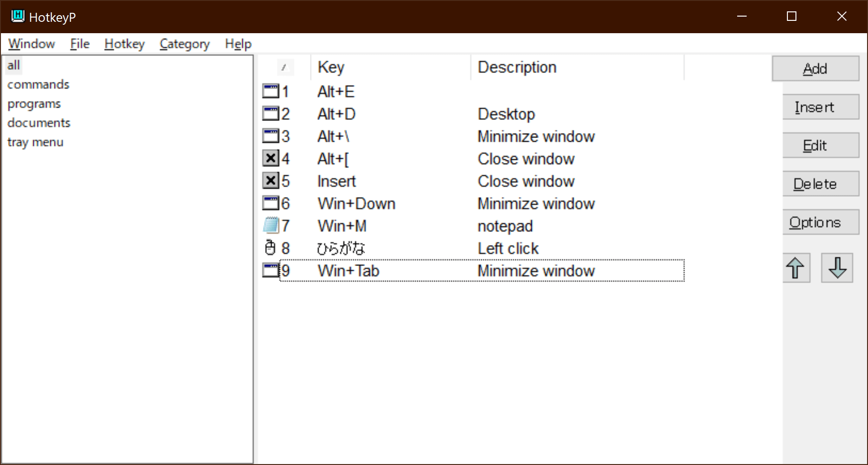Click the mouse icon in row 8
The height and width of the screenshot is (465, 868).
point(270,248)
